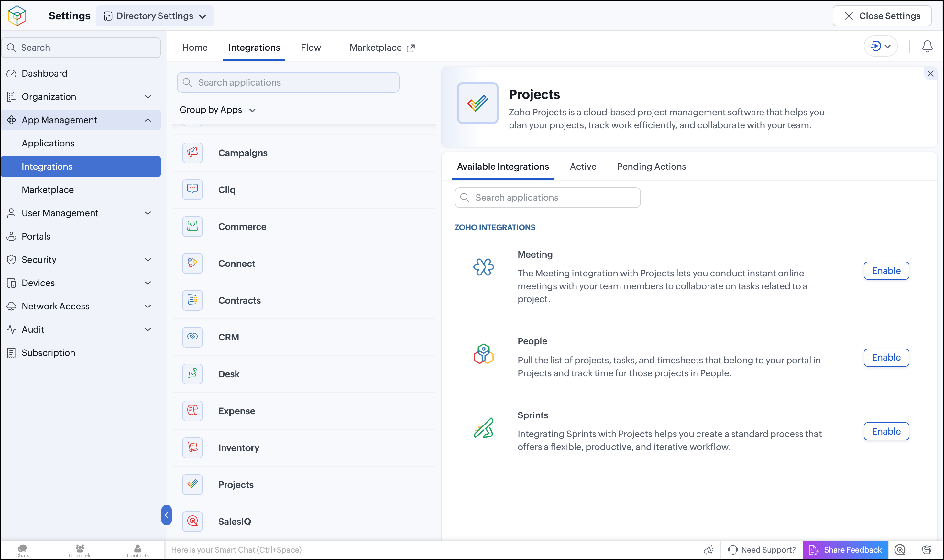Screen dimensions: 944x560
Task: Focus the app list Search applications field
Action: point(288,83)
